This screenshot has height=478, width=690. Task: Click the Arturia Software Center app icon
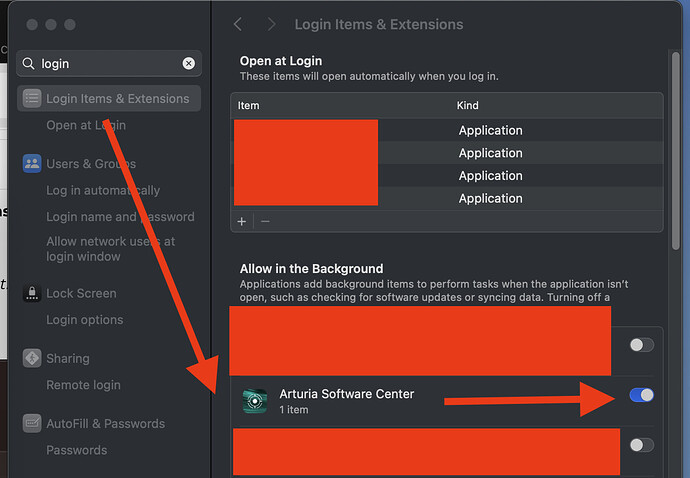coord(255,401)
